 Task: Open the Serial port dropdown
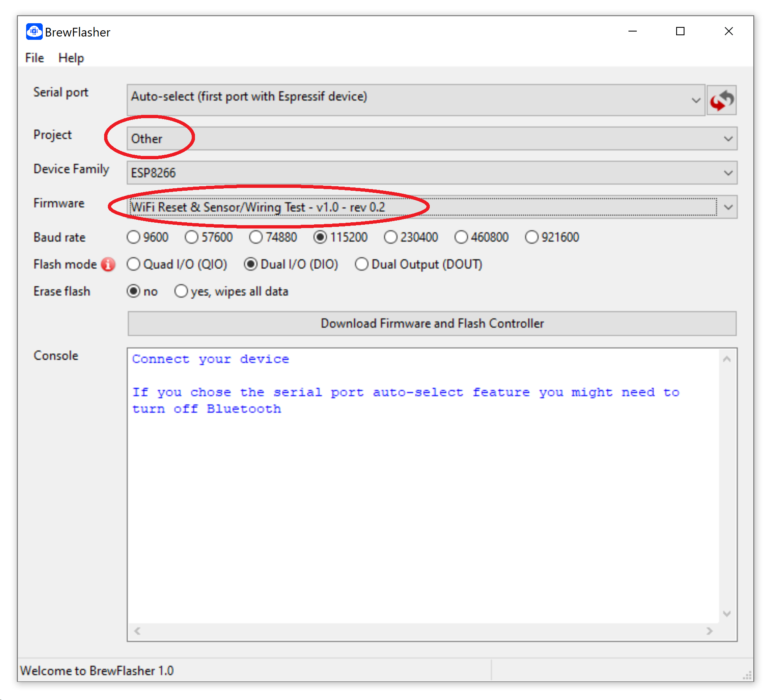click(416, 100)
